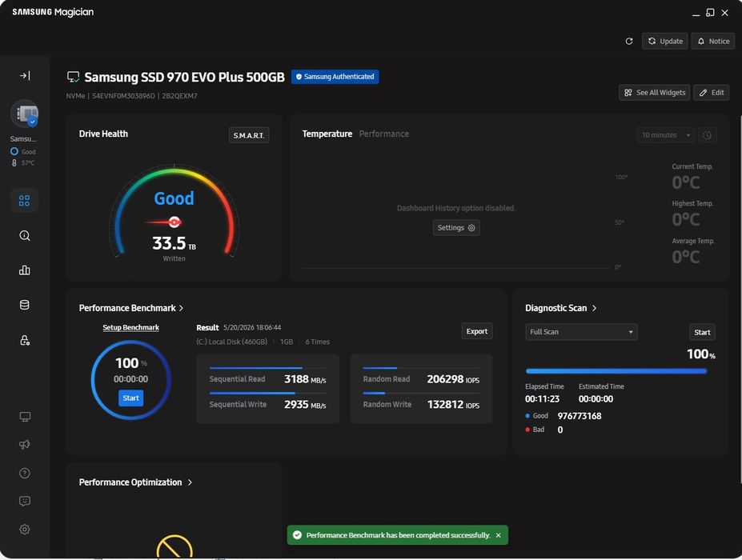Click the Sequential Read 3188 MB/s value
Viewport: 742px width, 560px height.
(305, 379)
